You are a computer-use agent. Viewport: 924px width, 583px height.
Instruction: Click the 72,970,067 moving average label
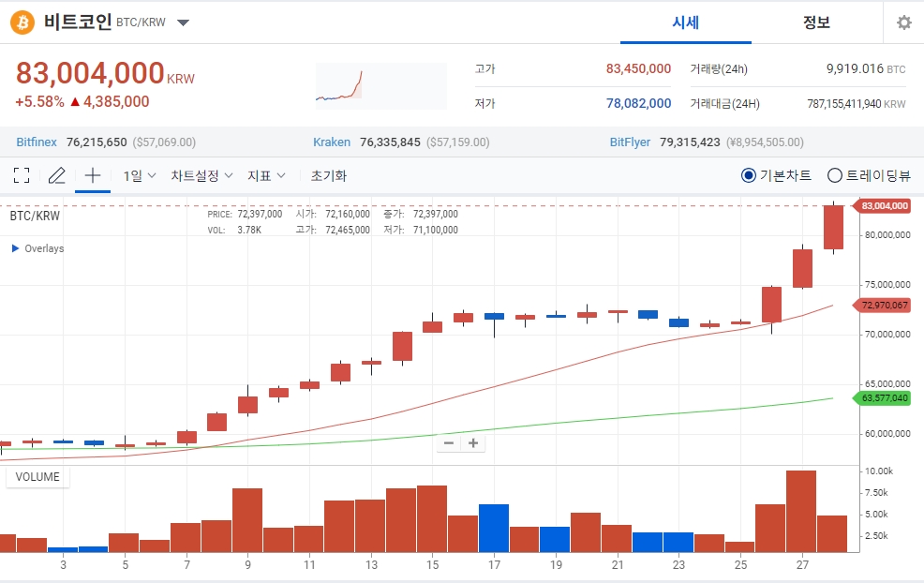pyautogui.click(x=882, y=306)
